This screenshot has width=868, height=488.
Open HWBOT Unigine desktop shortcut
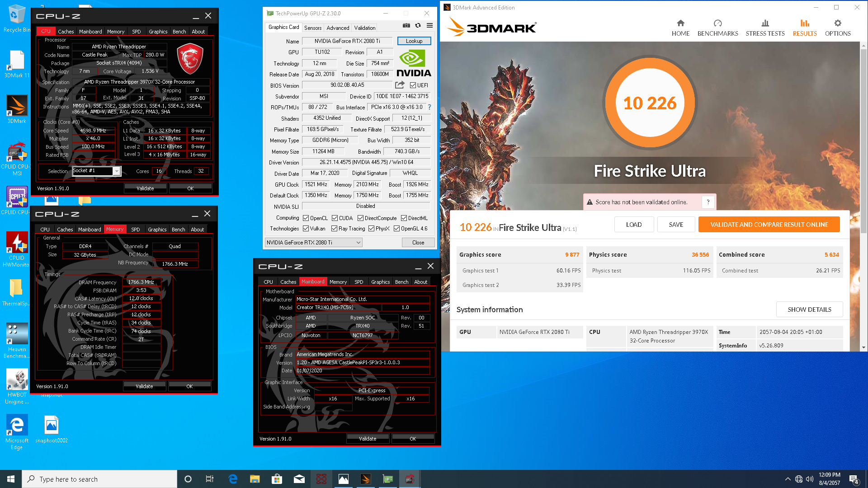click(x=17, y=386)
